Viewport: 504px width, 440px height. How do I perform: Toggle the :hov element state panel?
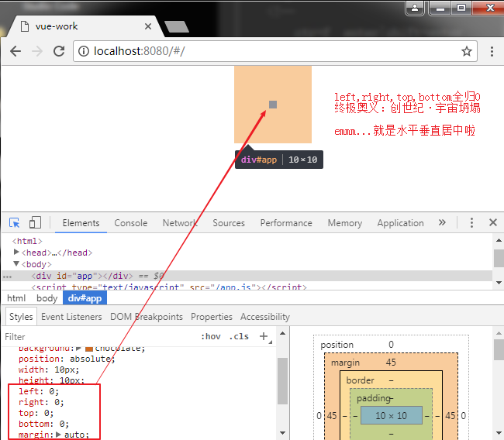click(x=211, y=336)
